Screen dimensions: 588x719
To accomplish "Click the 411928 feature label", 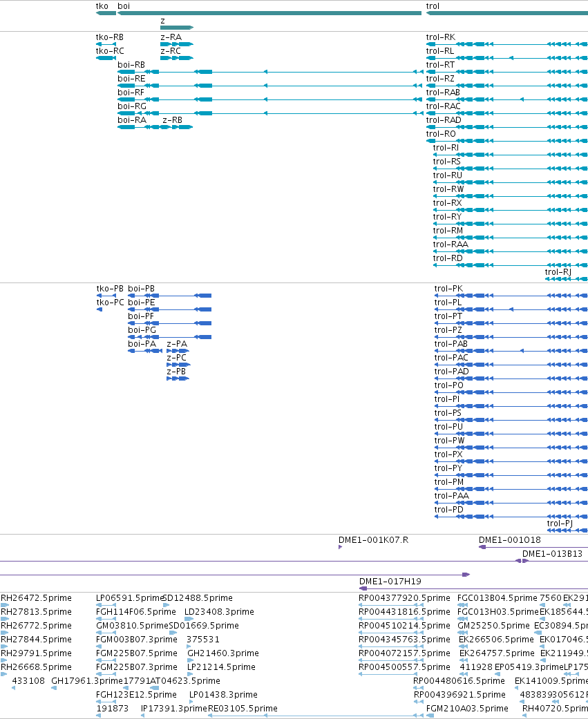I will [476, 667].
